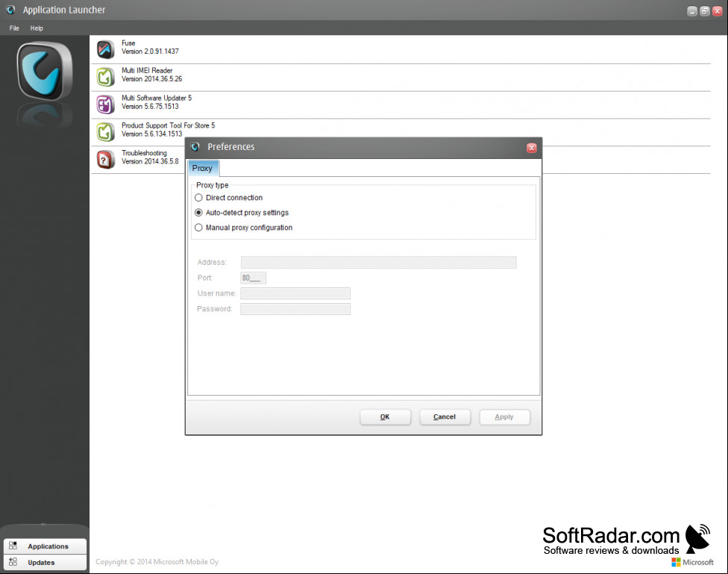This screenshot has height=574, width=728.
Task: Select Auto-detect proxy settings option
Action: click(x=242, y=213)
